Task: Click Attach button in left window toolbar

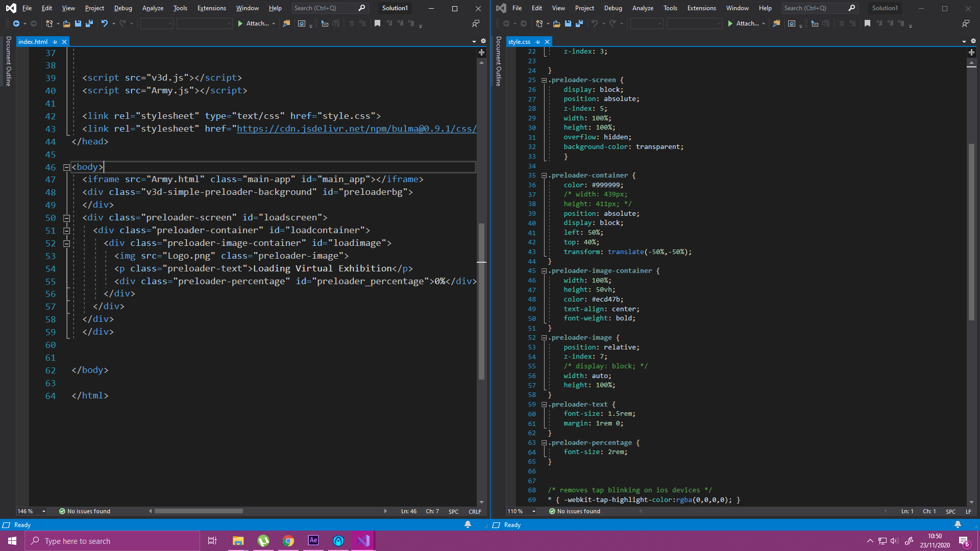Action: point(254,23)
